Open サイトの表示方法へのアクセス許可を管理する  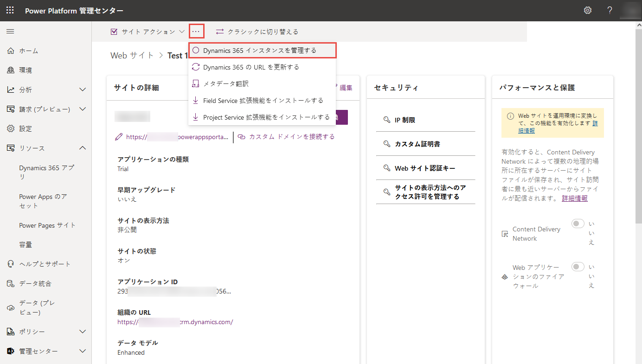point(430,192)
